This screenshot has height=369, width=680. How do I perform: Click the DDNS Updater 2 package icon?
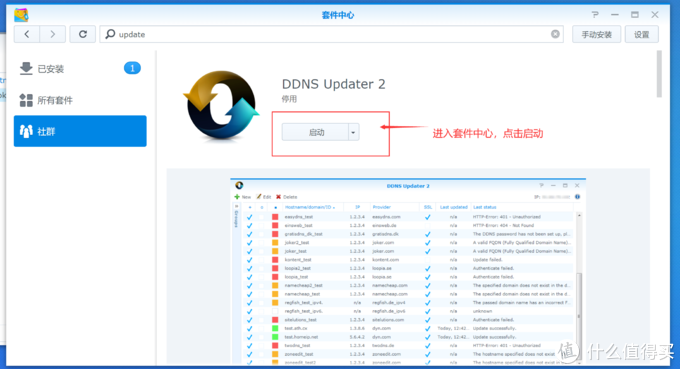click(221, 106)
